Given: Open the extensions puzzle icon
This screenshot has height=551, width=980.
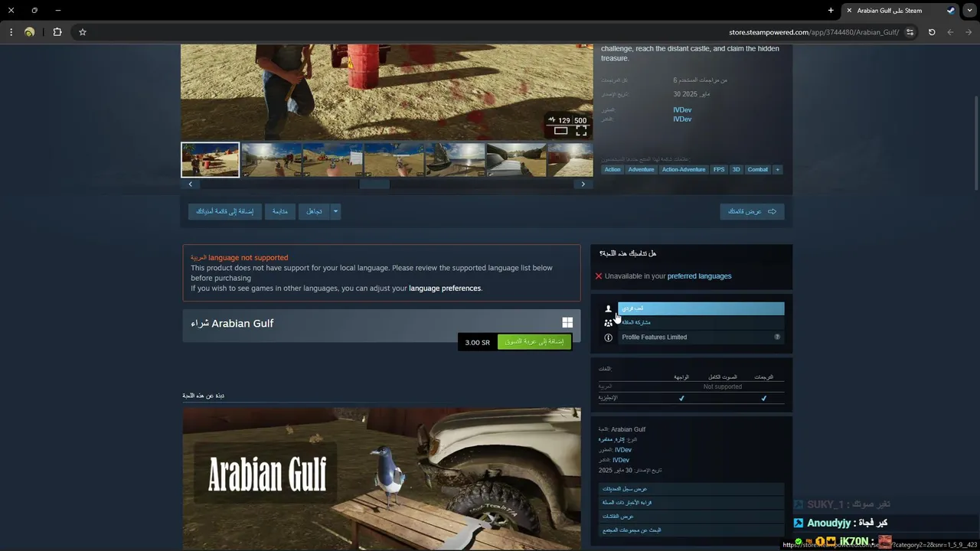Looking at the screenshot, I should pos(57,32).
